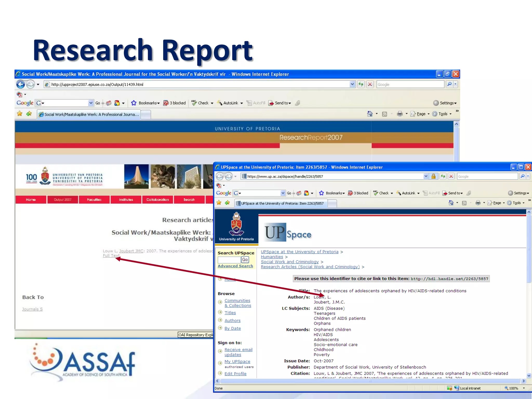
Task: Click security lock icon in UPSpace address bar
Action: pyautogui.click(x=433, y=176)
